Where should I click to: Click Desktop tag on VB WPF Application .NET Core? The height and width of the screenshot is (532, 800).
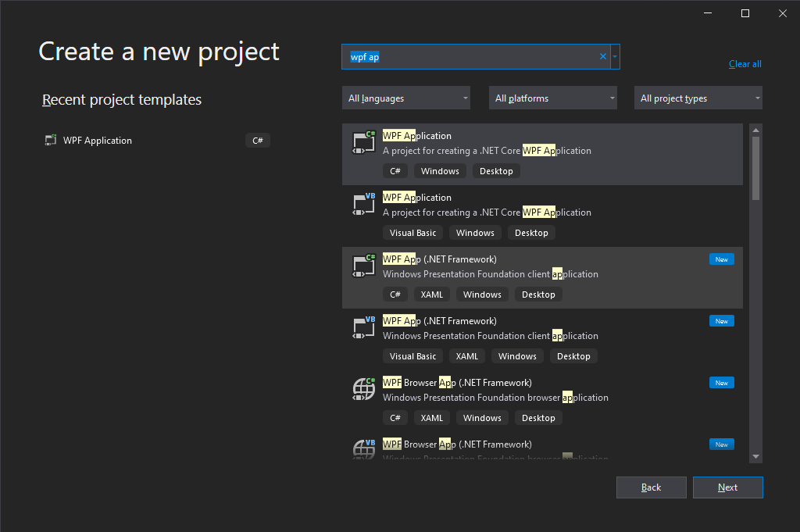pyautogui.click(x=531, y=233)
